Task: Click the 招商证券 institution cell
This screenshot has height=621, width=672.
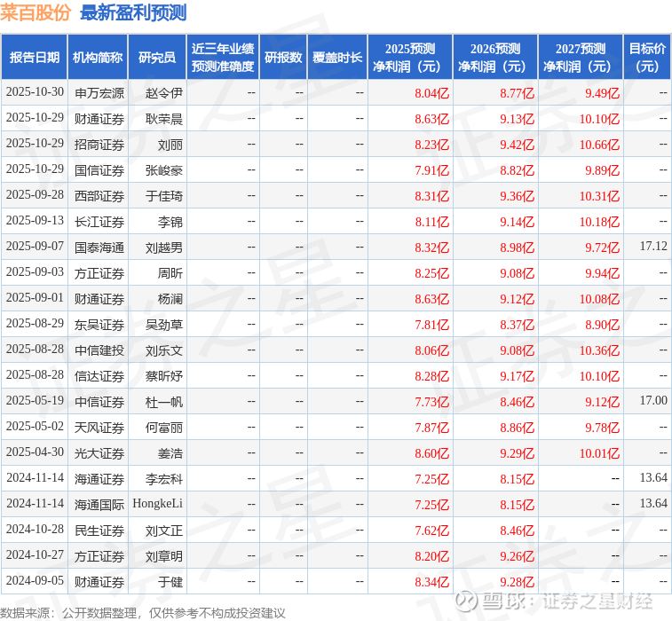Action: [x=99, y=145]
